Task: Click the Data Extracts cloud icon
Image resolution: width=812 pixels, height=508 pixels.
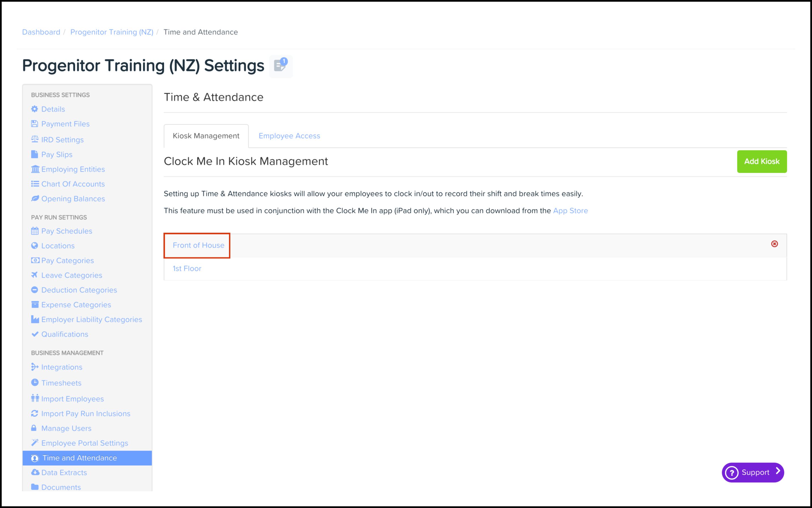Action: (35, 472)
